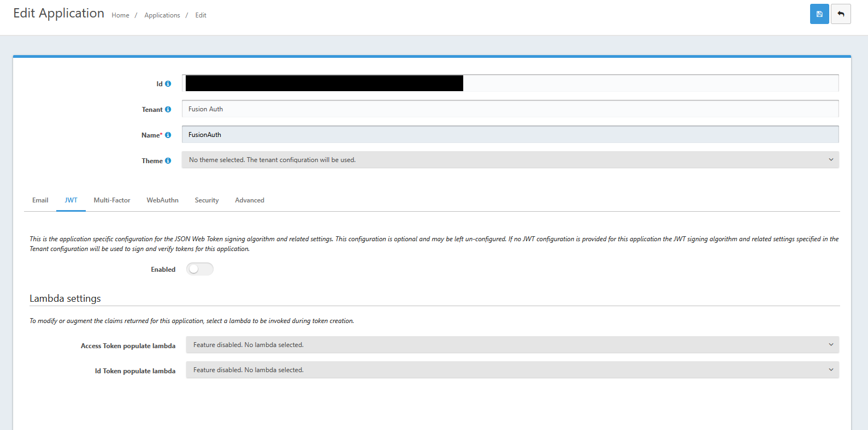This screenshot has height=430, width=868.
Task: Click the back arrow return icon
Action: tap(841, 14)
